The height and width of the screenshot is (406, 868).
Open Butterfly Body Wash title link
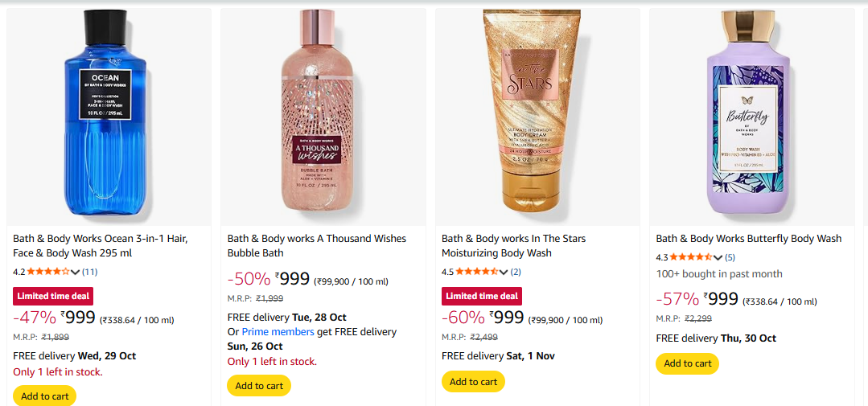click(x=748, y=238)
